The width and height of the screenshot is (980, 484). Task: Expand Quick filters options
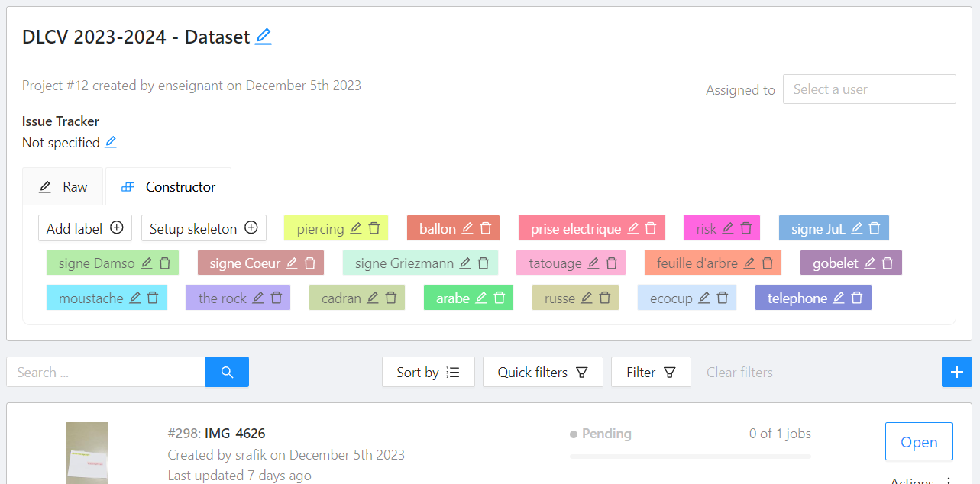pyautogui.click(x=542, y=372)
